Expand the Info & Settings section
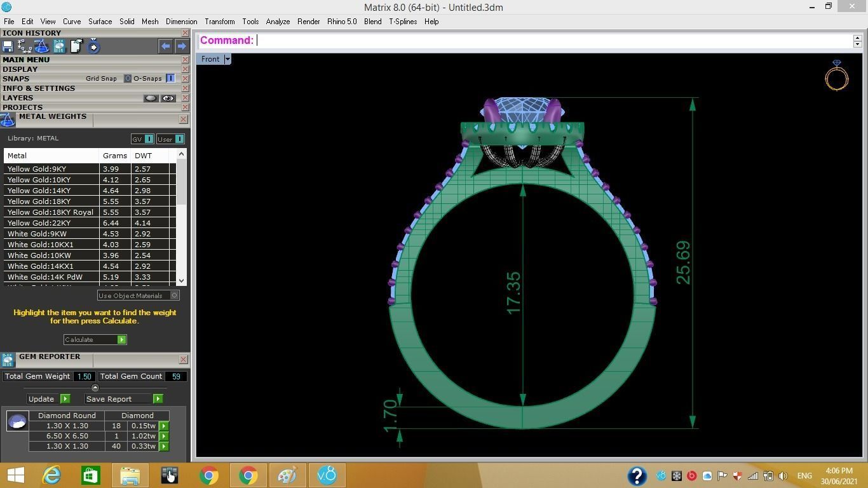The height and width of the screenshot is (488, 868). 39,88
